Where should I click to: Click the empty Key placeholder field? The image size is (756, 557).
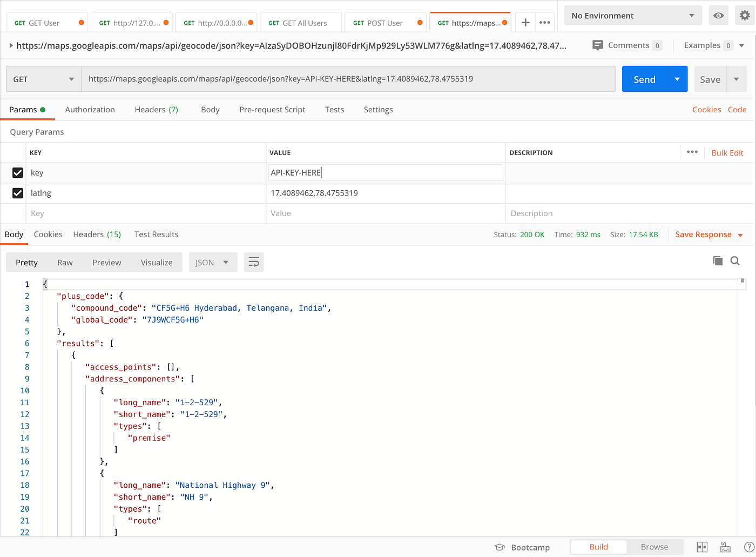146,213
